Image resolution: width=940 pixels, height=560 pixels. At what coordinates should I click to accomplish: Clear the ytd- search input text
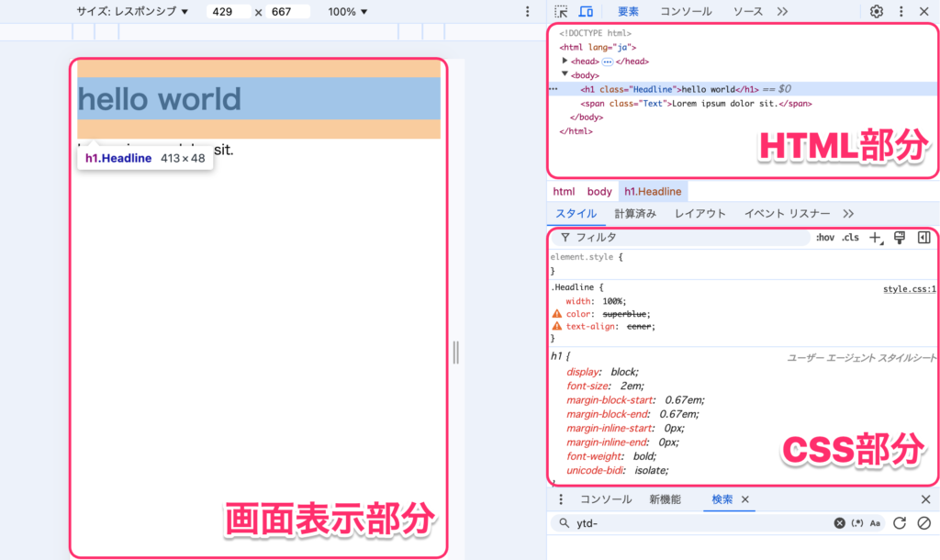[x=839, y=522]
